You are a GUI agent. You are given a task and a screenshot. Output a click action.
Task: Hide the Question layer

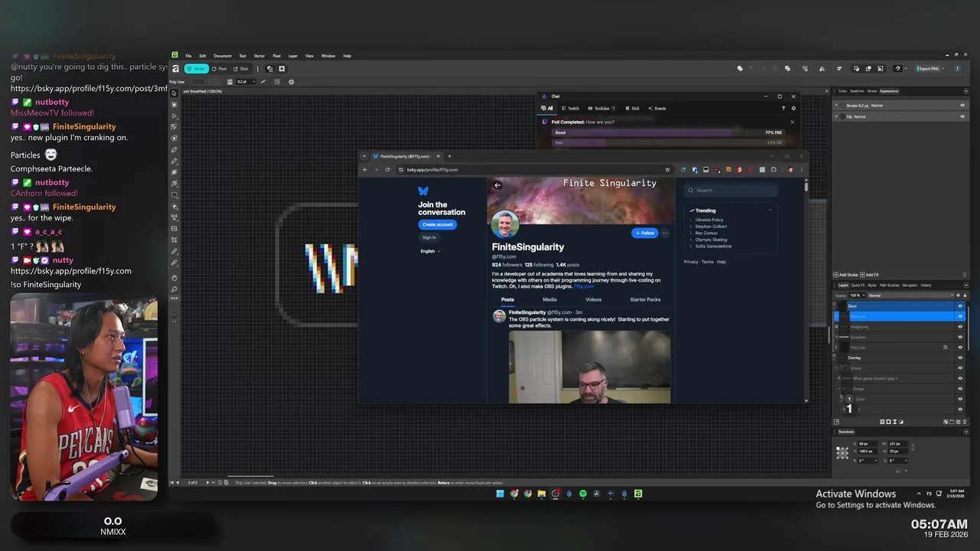[x=960, y=337]
